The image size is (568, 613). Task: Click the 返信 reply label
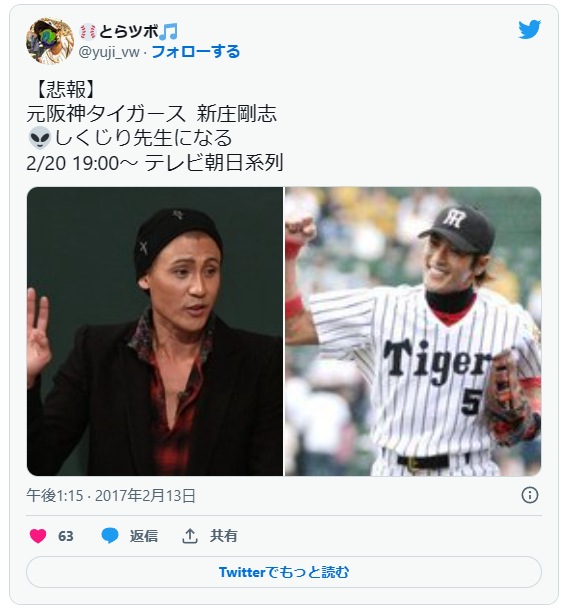coord(144,536)
